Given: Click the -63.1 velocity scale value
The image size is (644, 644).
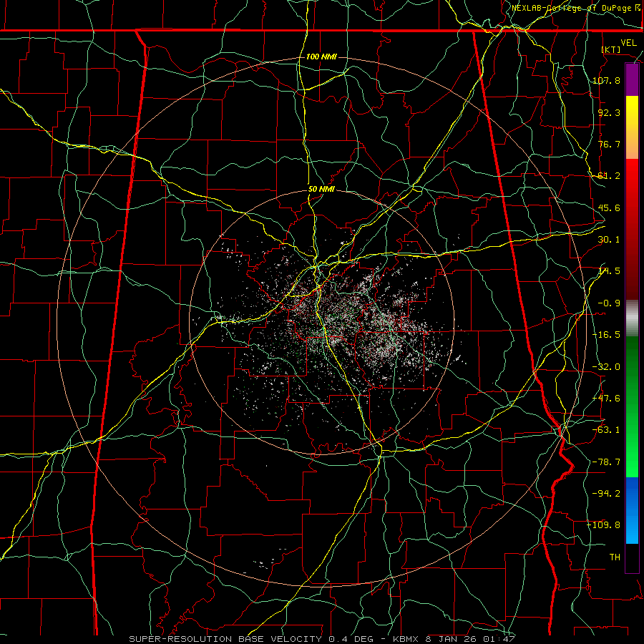Looking at the screenshot, I should [606, 430].
